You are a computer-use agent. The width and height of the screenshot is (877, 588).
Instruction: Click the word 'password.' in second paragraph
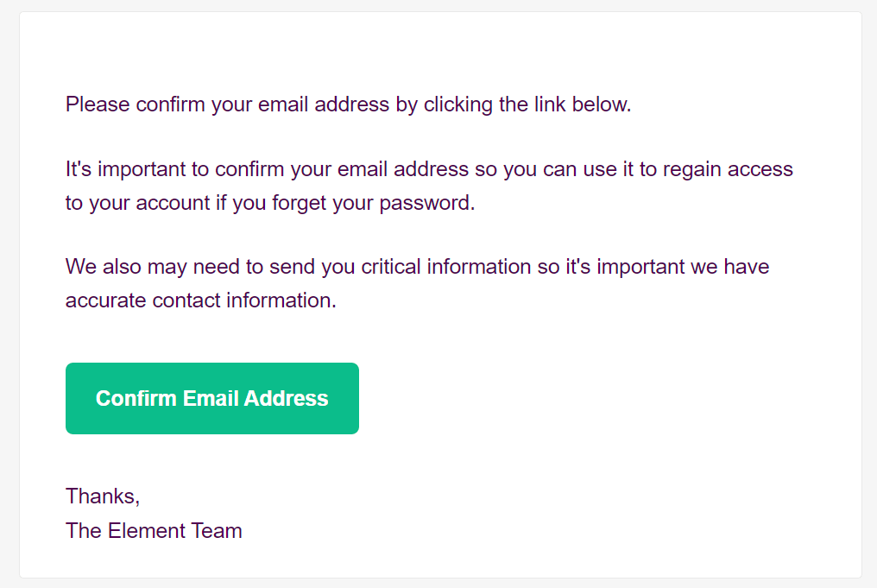(427, 203)
